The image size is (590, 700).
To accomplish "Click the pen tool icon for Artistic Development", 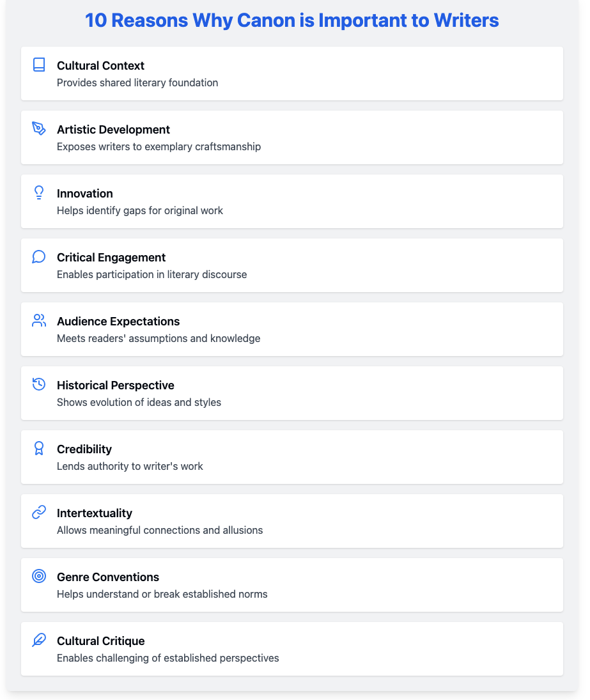I will [x=39, y=128].
